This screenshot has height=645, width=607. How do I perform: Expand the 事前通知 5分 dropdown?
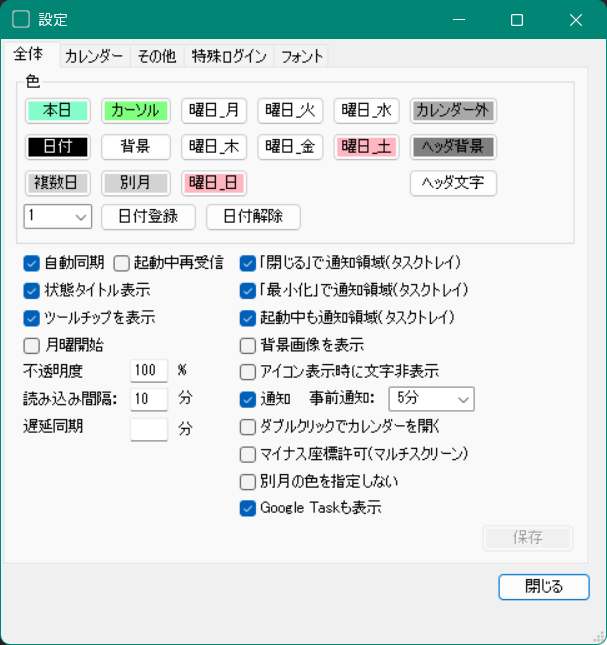click(430, 399)
